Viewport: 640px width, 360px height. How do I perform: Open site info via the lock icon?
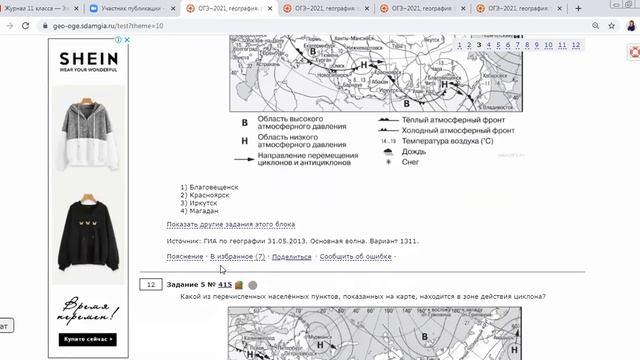45,26
